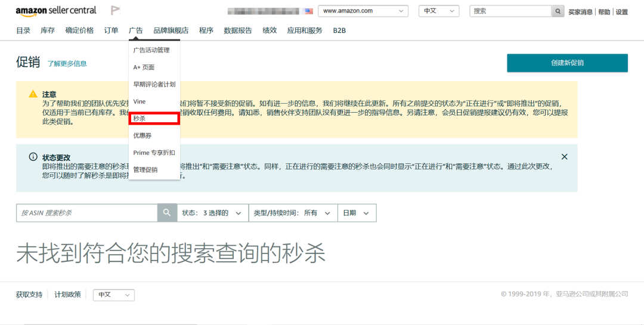
Task: Open the 目录 menu
Action: click(23, 30)
